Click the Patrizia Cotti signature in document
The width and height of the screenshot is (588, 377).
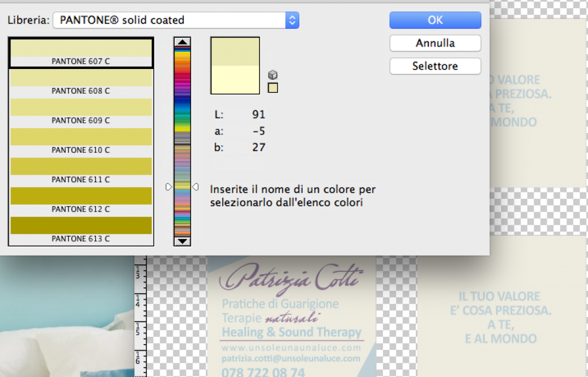point(291,279)
